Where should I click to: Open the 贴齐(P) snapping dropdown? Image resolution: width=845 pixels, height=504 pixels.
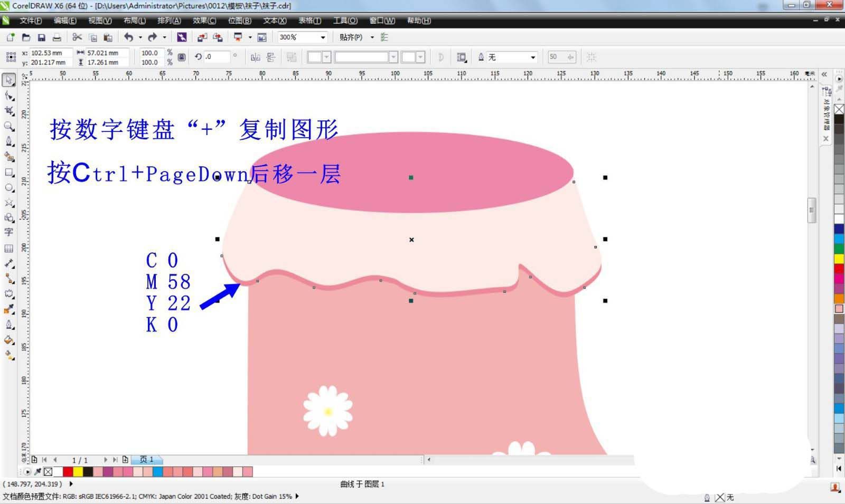372,37
